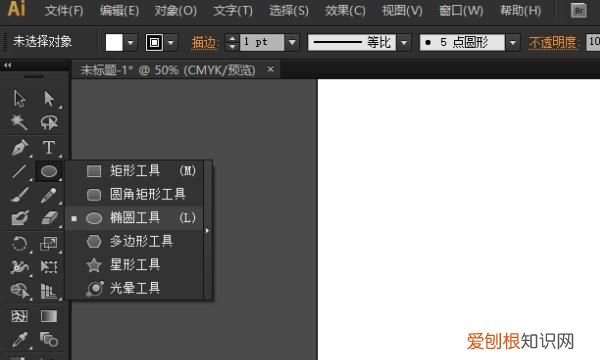Open the 窗口(W) menu
600x360 pixels.
coord(461,11)
